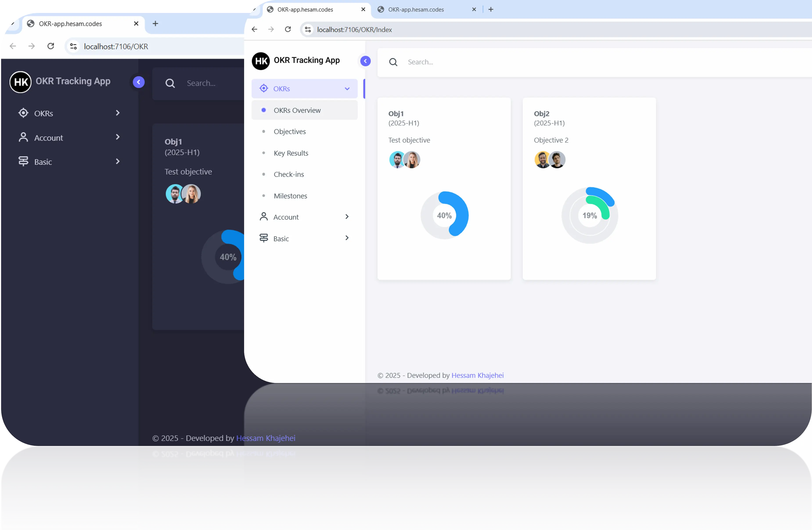
Task: Select the OKRs target icon in sidebar
Action: tap(264, 88)
